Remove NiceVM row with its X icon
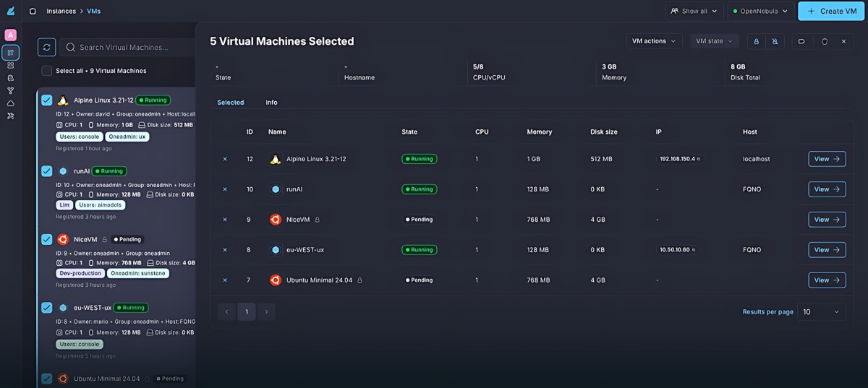The height and width of the screenshot is (388, 868). coord(225,220)
